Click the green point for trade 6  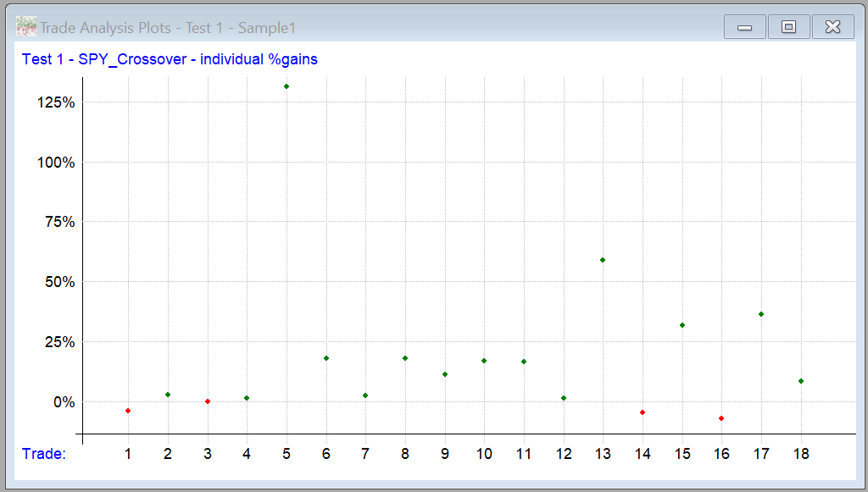pos(326,358)
